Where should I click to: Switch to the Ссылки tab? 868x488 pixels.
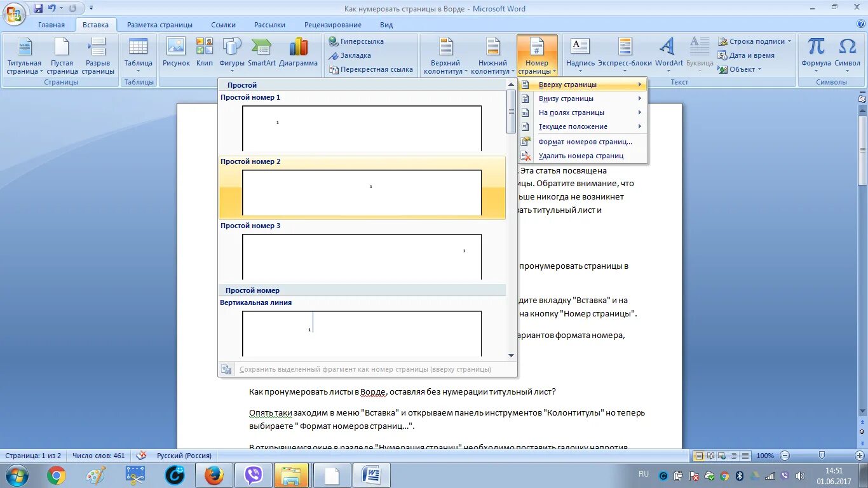(223, 25)
